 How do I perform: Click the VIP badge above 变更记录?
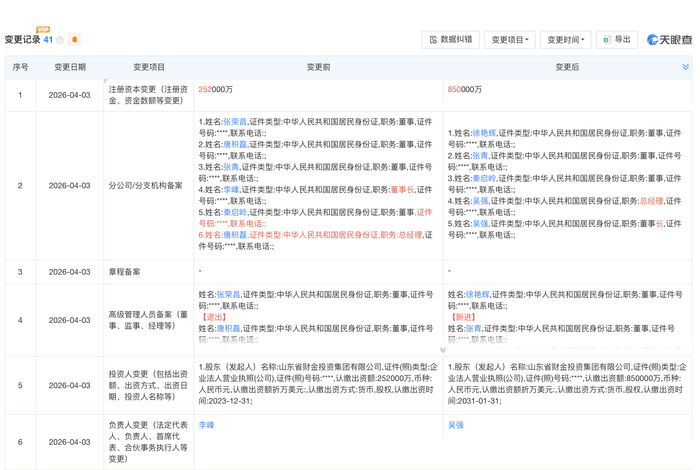43,31
